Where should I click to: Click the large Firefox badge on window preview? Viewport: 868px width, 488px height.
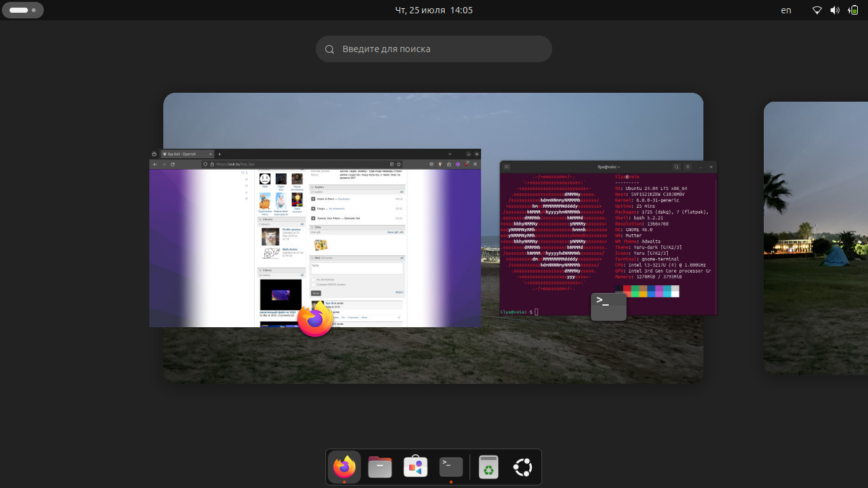pyautogui.click(x=315, y=320)
